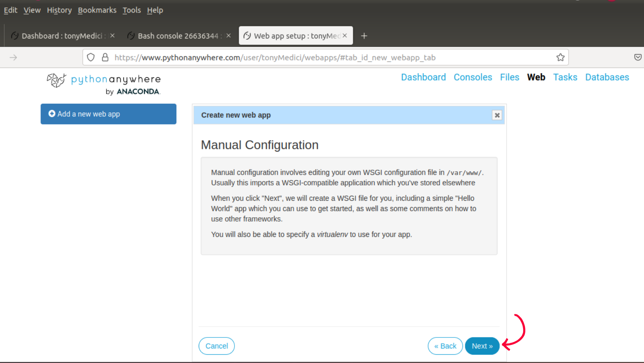
Task: Select the Web navigation item
Action: (x=536, y=77)
